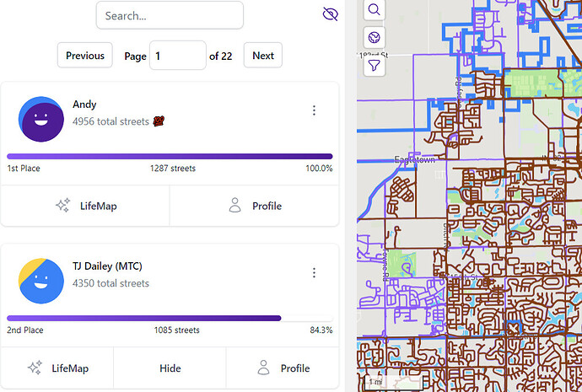Toggle the crossed-eye visibility icon
This screenshot has width=582, height=392.
[330, 14]
